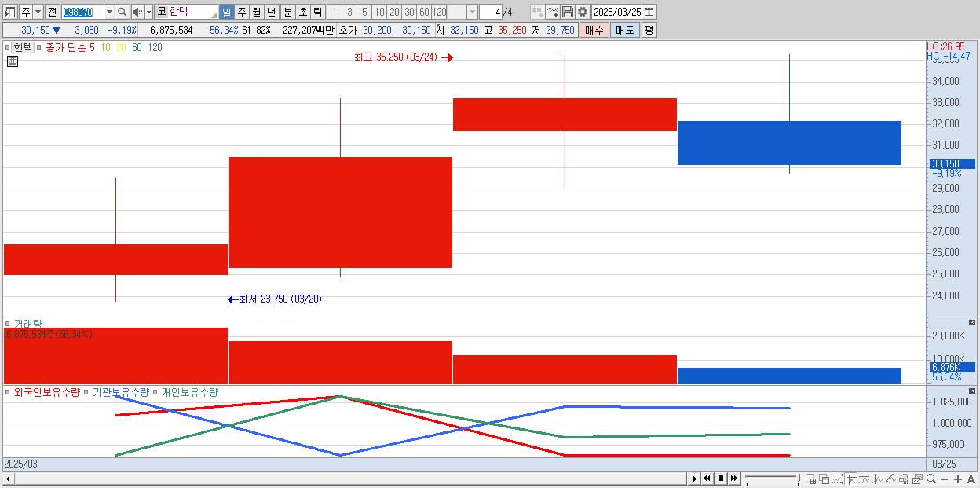
Task: Select the 5 interval button
Action: [x=364, y=12]
